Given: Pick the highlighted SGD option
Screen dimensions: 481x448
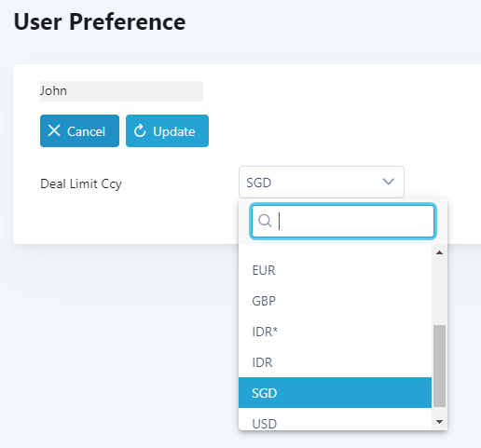Looking at the screenshot, I should (x=335, y=393).
